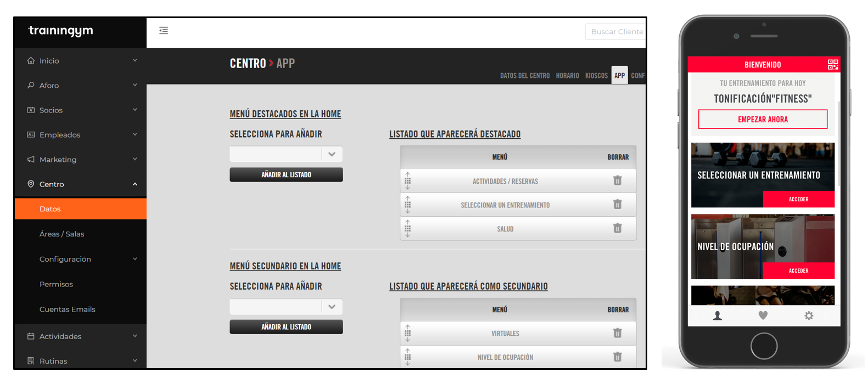Tap Acceder on Seleccionar un Entrenamiento card
The image size is (868, 389).
(798, 199)
